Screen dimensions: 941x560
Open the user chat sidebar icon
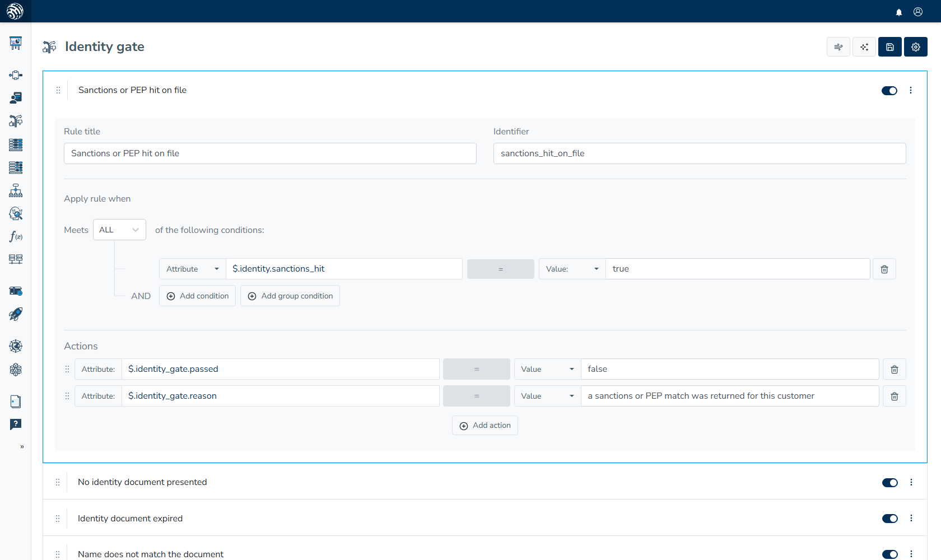(16, 98)
